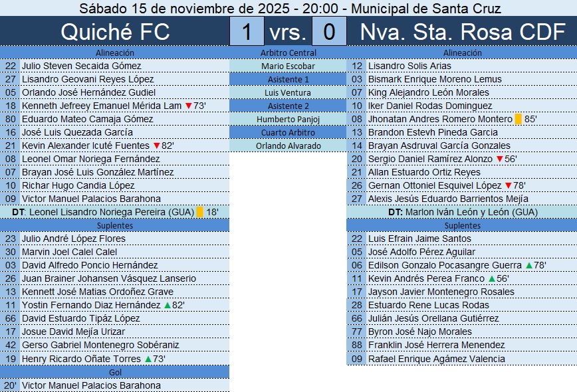Click the red arrow next to Sergio Daniel Ramírez Alonzo
The image size is (577, 392).
pyautogui.click(x=499, y=159)
